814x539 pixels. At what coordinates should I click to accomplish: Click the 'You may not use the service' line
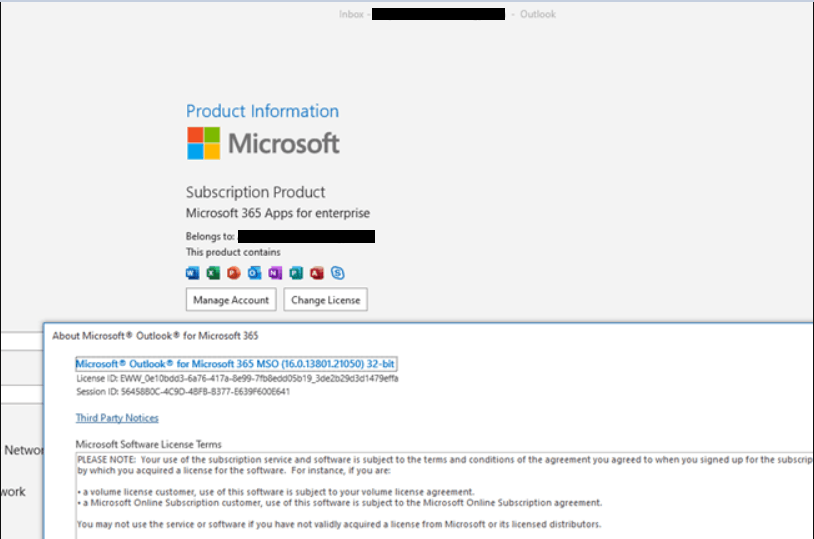339,524
